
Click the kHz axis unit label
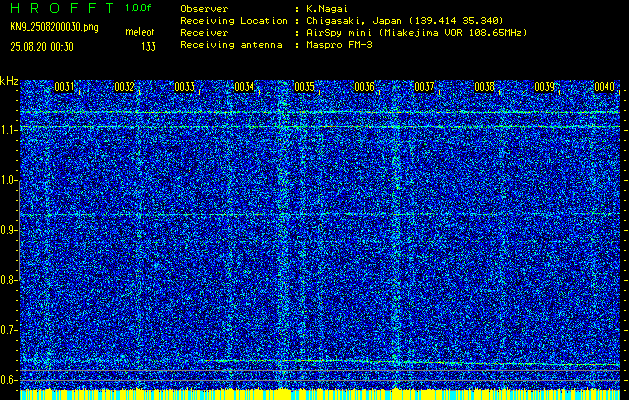tap(9, 81)
